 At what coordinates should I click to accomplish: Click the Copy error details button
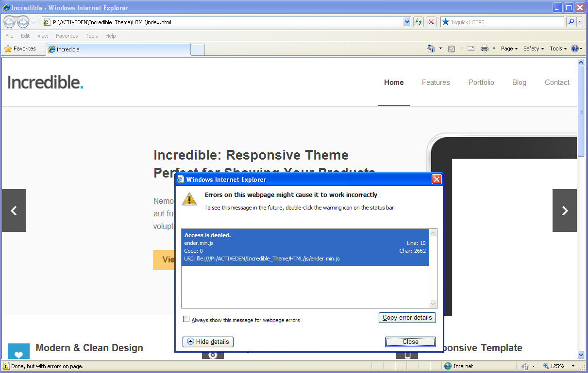[x=407, y=318]
